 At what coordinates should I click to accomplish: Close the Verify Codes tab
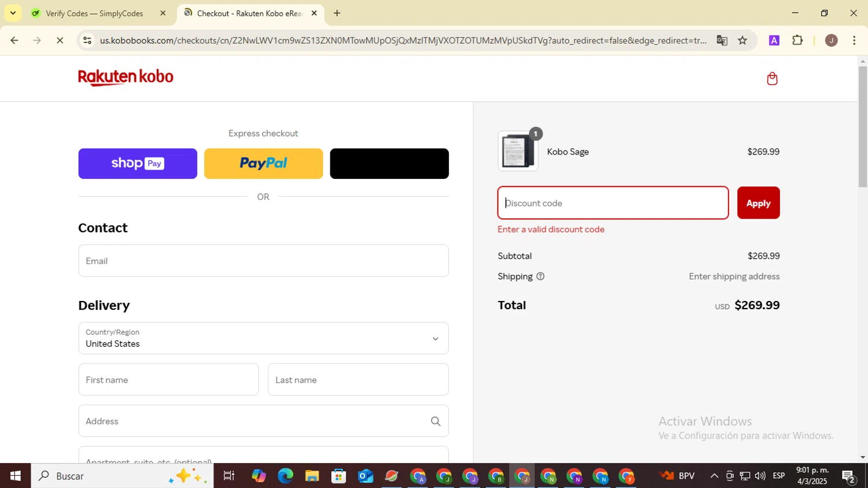(163, 13)
